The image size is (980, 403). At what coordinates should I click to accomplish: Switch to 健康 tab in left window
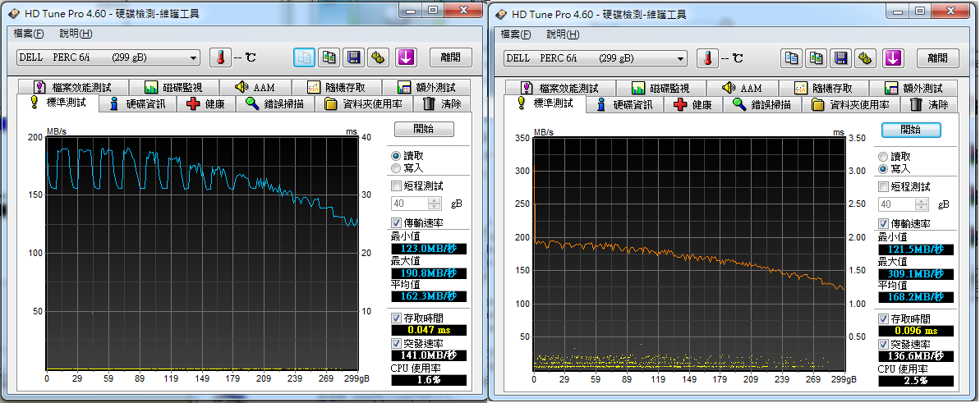206,103
